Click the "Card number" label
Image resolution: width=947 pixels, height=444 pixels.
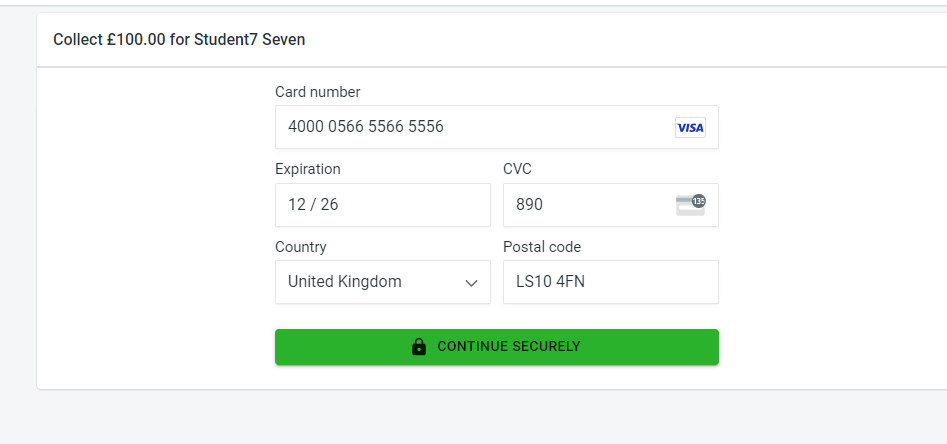[x=318, y=92]
